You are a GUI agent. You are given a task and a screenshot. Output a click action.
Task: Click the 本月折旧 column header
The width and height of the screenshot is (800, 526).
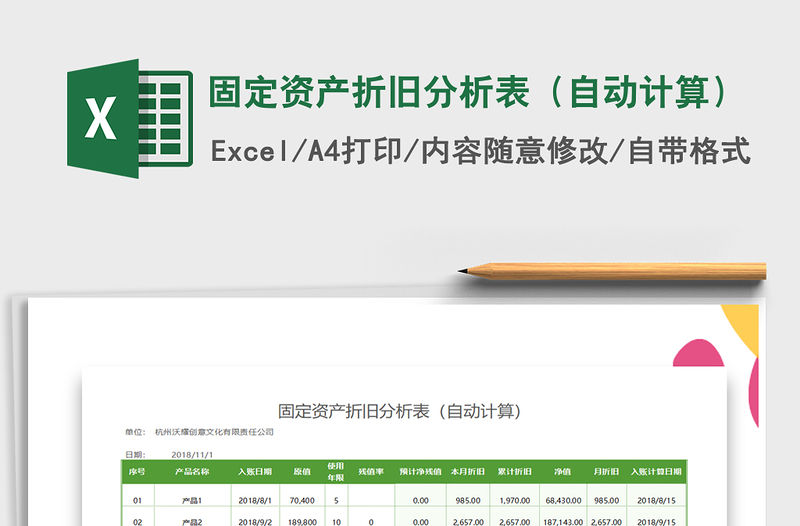click(x=467, y=471)
